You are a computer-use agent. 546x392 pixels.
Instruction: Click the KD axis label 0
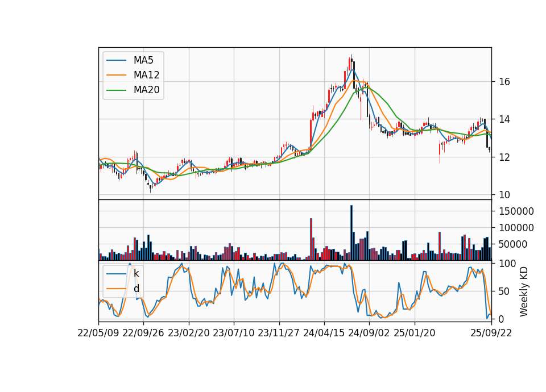(x=502, y=319)
